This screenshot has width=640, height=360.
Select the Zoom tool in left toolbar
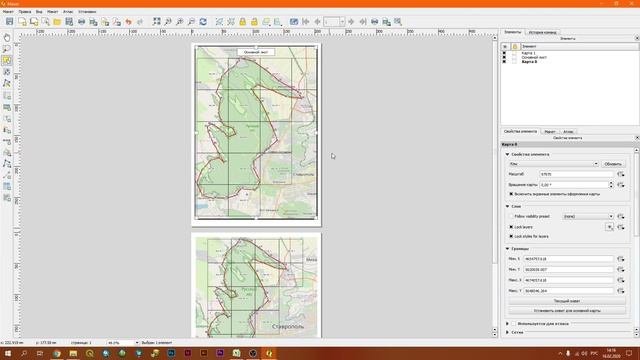(x=7, y=49)
